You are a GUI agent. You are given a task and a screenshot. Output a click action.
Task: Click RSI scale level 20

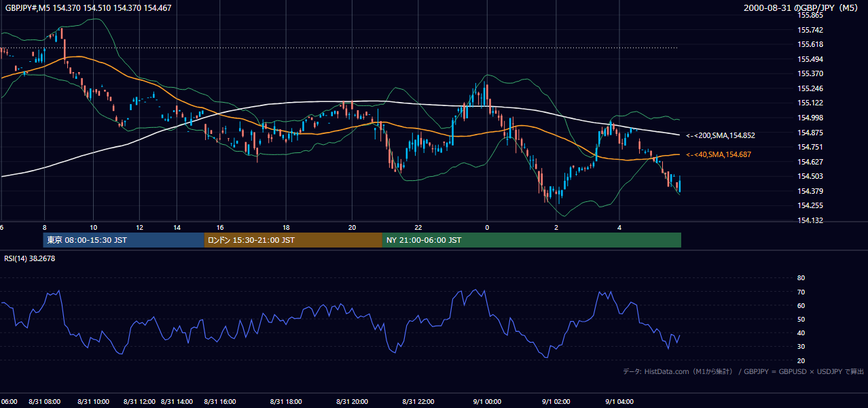tap(801, 360)
